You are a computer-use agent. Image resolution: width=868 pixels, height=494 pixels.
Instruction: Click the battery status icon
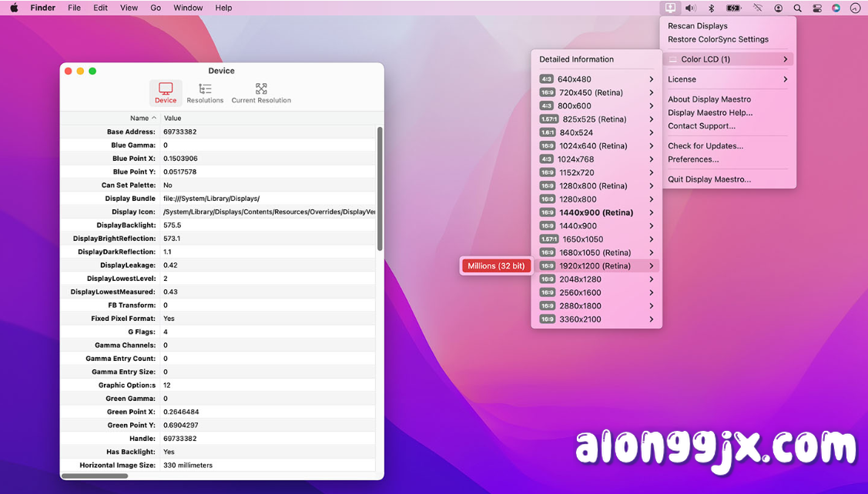[732, 8]
